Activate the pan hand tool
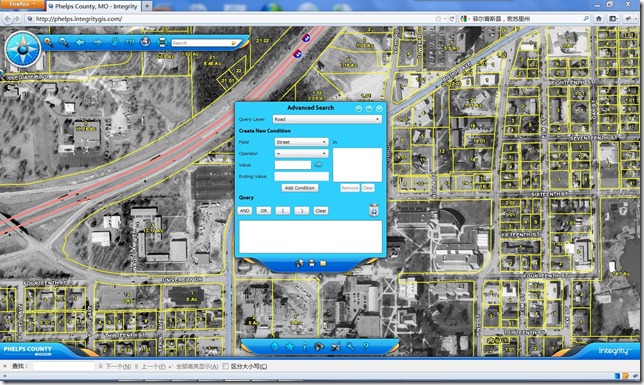The height and width of the screenshot is (385, 644). pos(114,42)
